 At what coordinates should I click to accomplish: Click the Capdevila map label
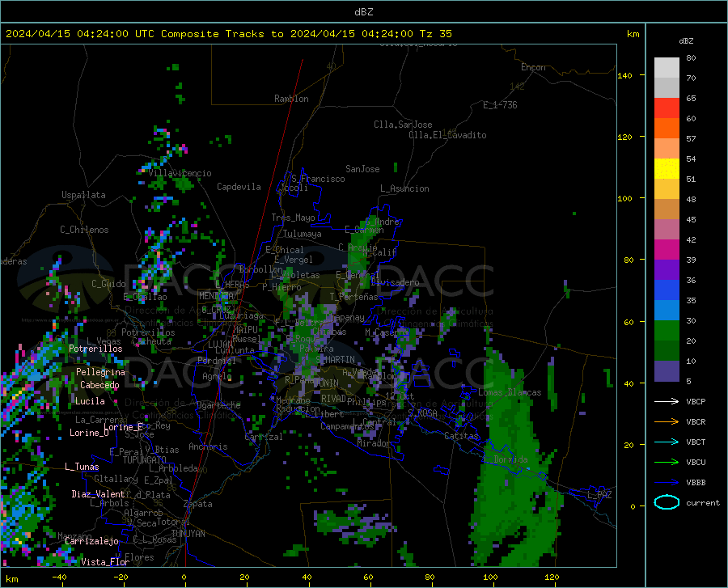(239, 187)
